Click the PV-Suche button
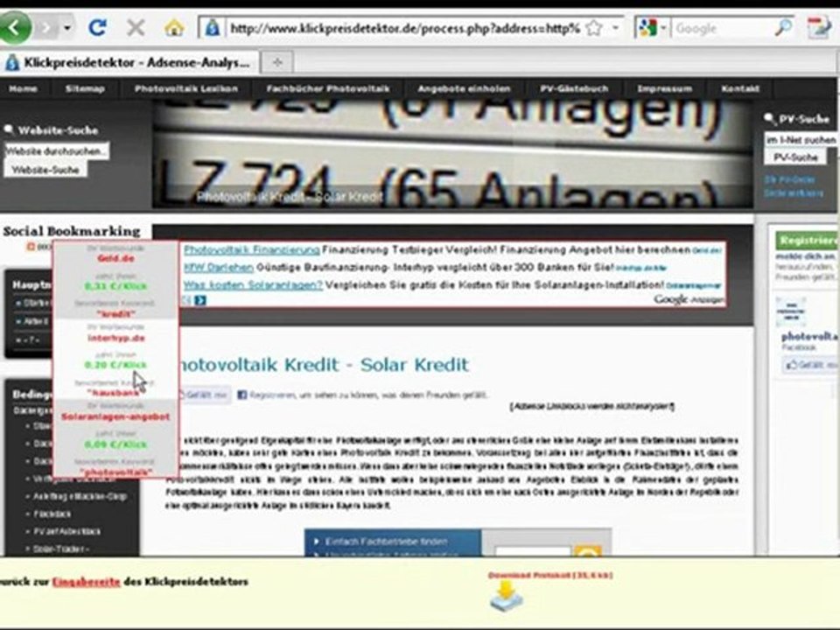This screenshot has width=840, height=630. 795,157
